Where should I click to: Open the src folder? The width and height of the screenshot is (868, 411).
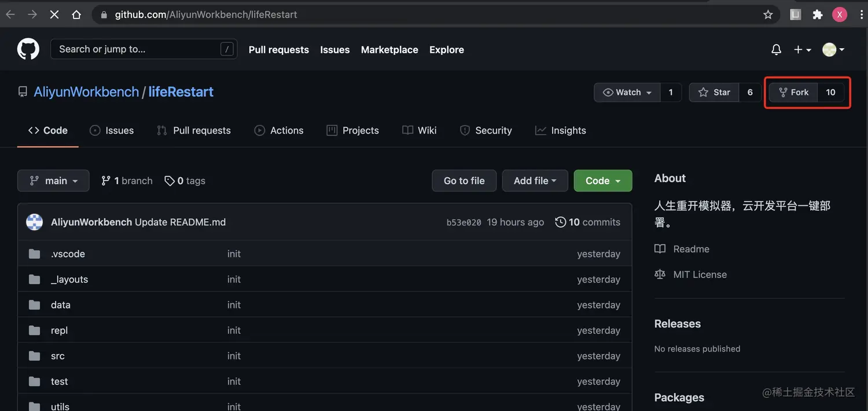(58, 356)
